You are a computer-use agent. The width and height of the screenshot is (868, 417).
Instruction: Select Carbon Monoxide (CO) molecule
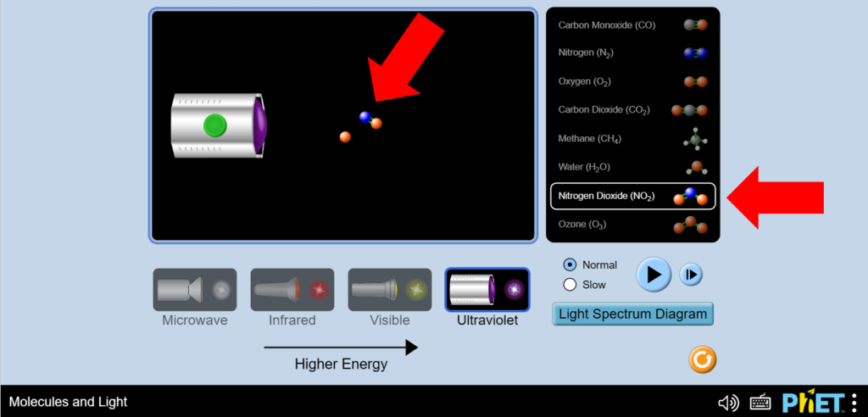[x=632, y=25]
